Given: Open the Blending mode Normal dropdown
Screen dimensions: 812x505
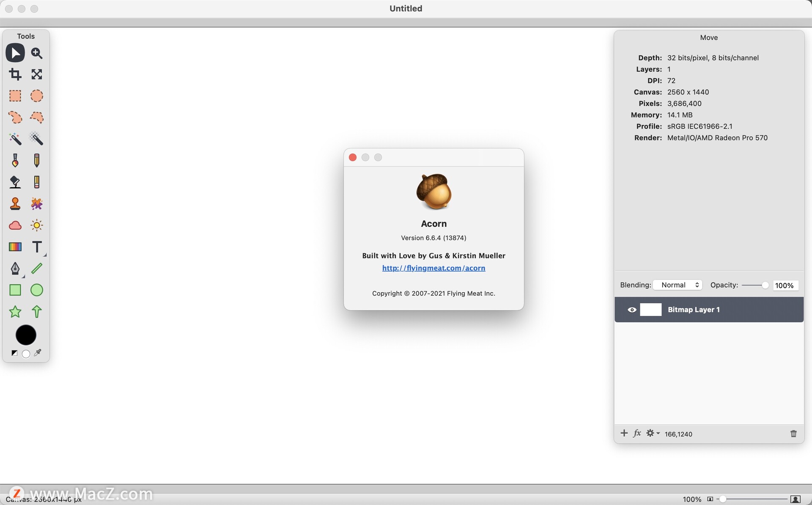Looking at the screenshot, I should [x=678, y=285].
